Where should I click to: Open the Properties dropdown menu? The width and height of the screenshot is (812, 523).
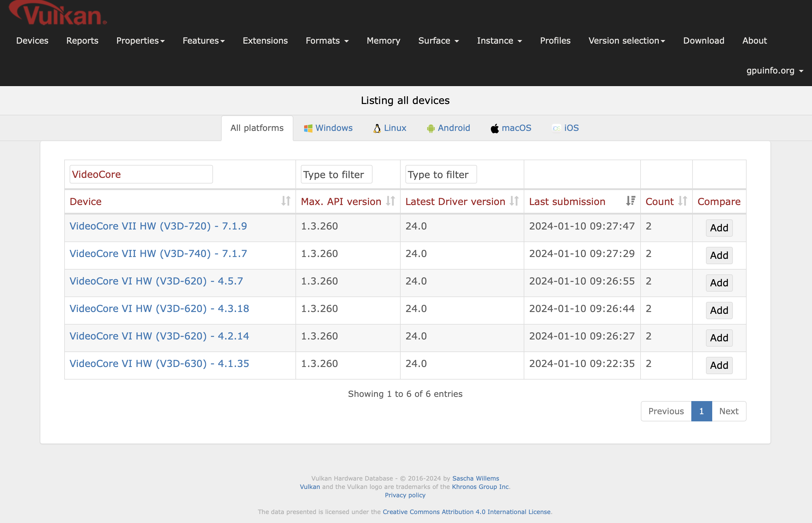pyautogui.click(x=140, y=41)
